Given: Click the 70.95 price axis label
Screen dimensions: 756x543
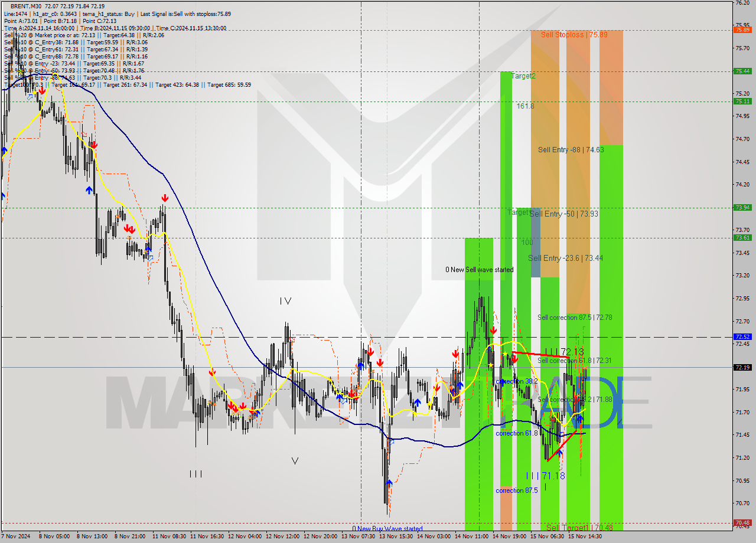Looking at the screenshot, I should point(742,480).
